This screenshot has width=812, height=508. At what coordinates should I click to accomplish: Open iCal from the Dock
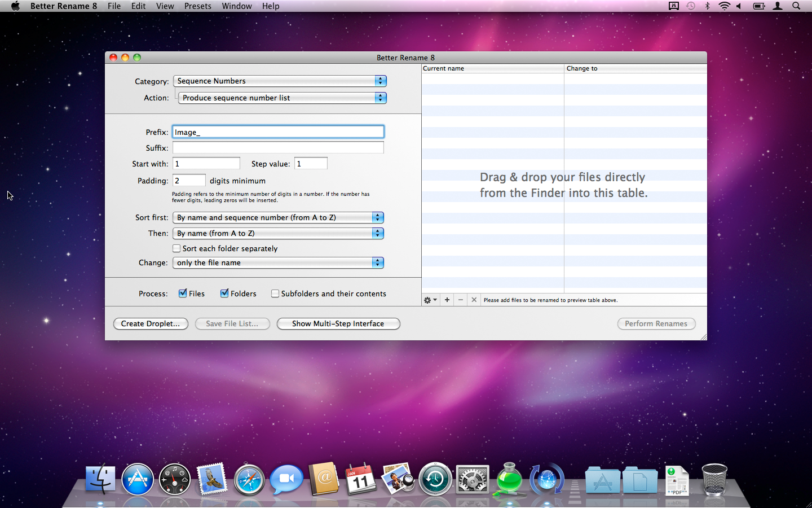361,479
